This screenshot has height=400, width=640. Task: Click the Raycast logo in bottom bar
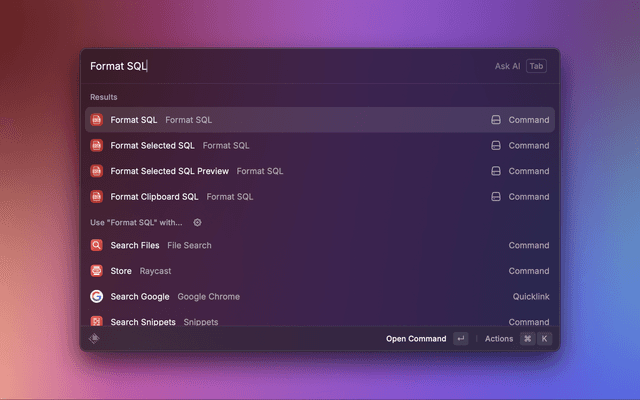(94, 339)
